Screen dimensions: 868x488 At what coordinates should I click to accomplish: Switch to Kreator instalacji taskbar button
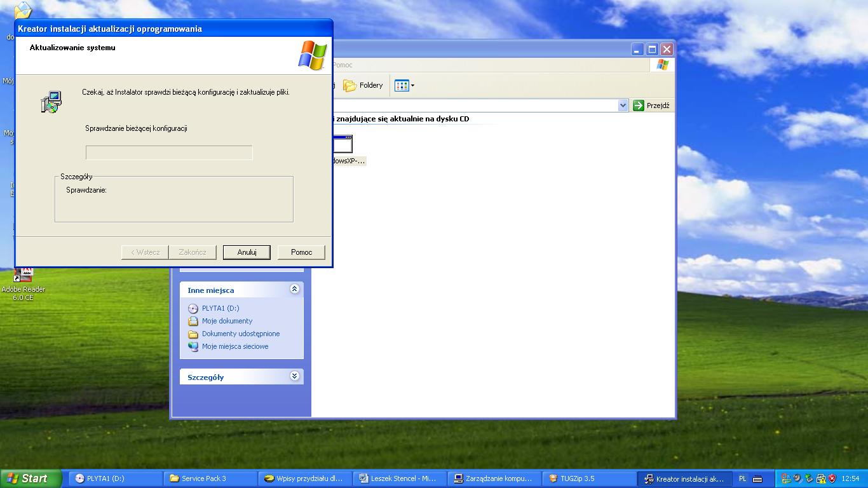pyautogui.click(x=684, y=478)
